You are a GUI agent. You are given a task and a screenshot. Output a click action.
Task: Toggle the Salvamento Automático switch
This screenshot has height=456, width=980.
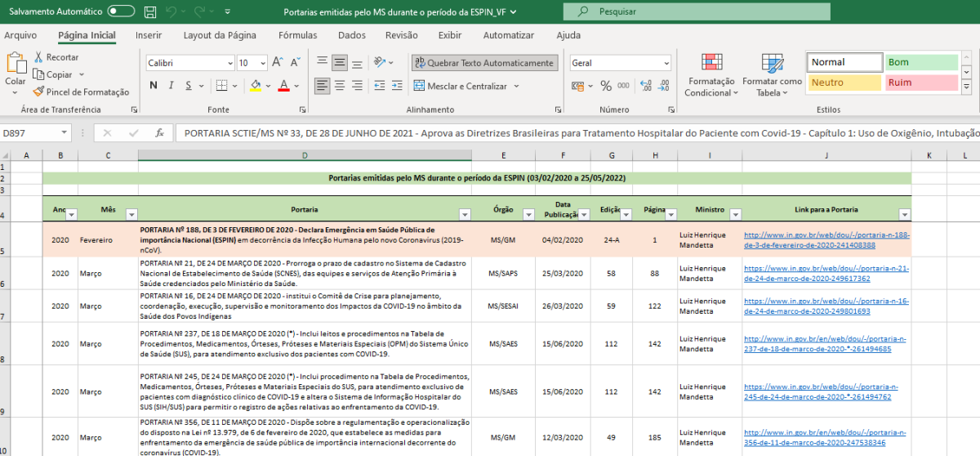tap(121, 12)
